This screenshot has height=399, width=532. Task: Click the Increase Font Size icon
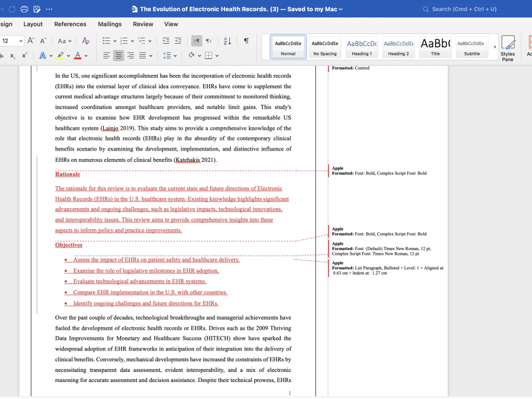(31, 41)
